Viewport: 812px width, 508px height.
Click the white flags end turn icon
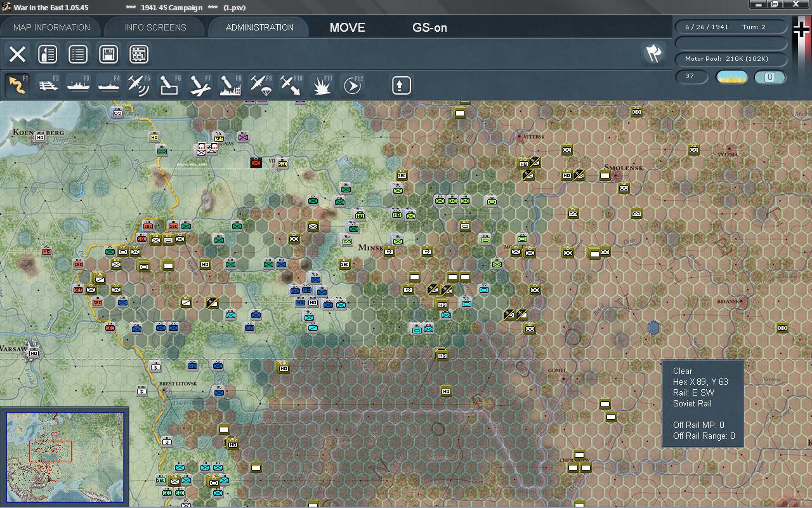(653, 53)
